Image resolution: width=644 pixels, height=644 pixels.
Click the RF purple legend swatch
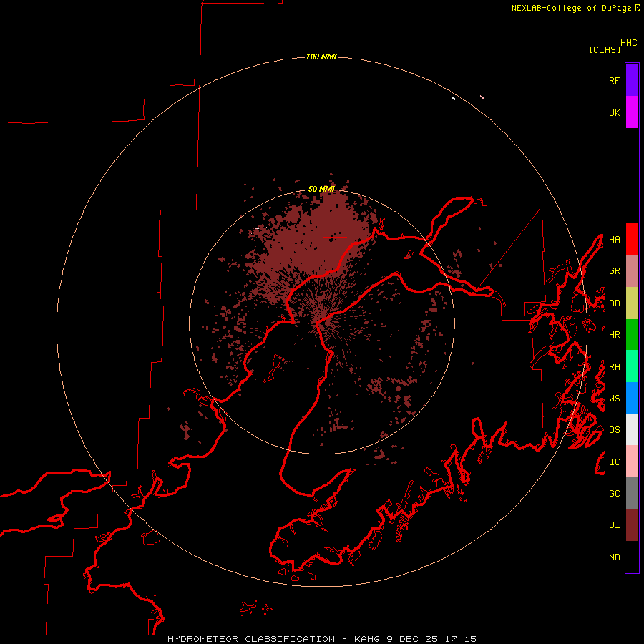tap(632, 80)
